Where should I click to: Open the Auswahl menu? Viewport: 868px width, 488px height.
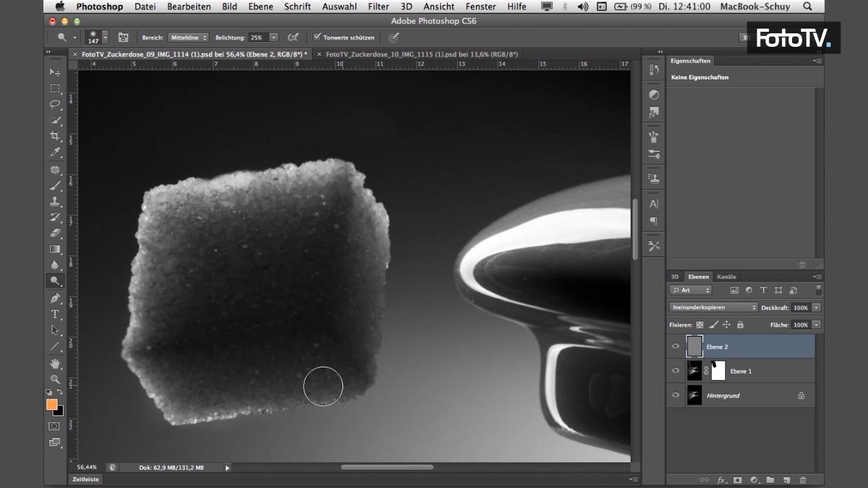pyautogui.click(x=340, y=6)
